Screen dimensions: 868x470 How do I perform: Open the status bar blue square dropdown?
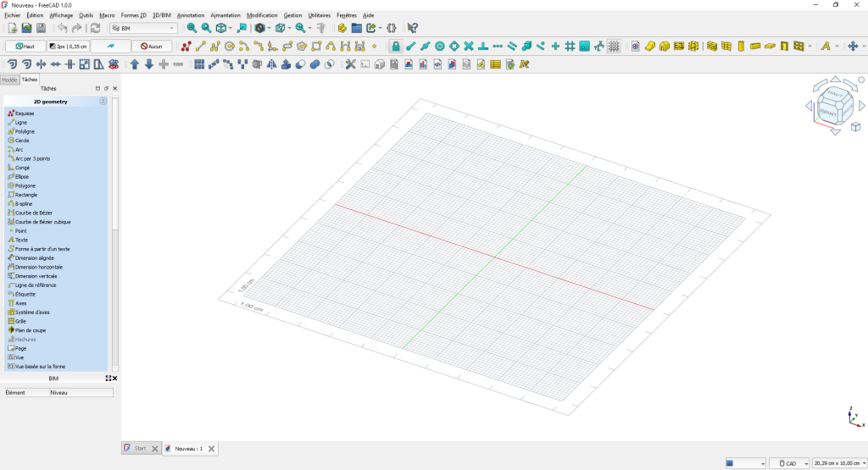click(746, 463)
